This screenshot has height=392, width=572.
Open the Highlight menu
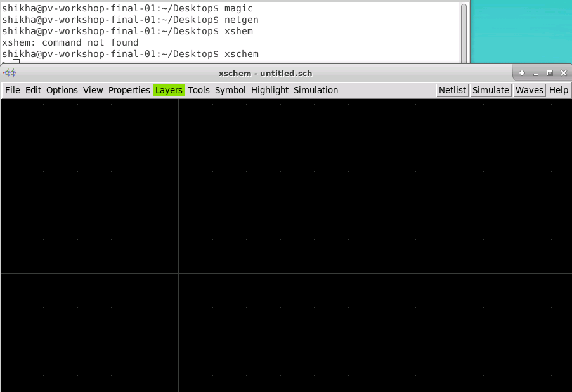(270, 90)
